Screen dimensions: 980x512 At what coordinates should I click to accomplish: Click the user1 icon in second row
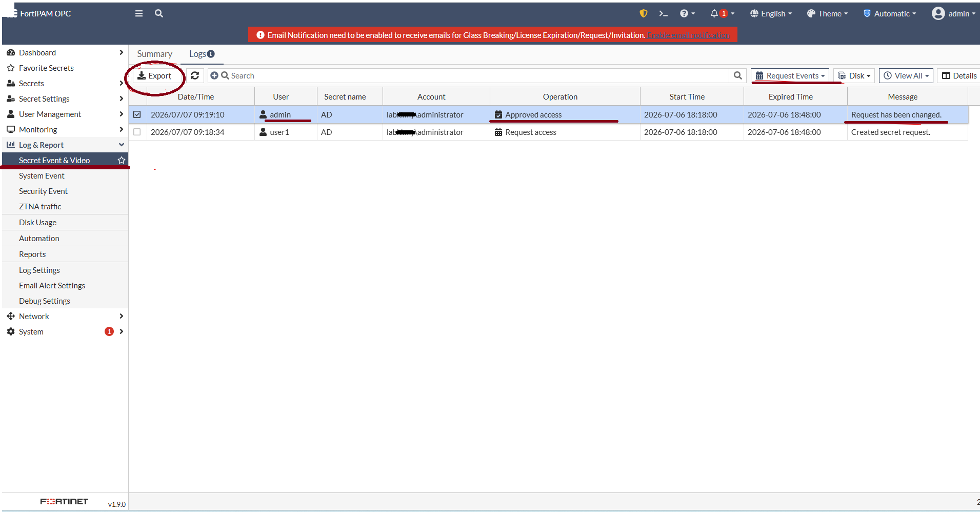click(263, 132)
